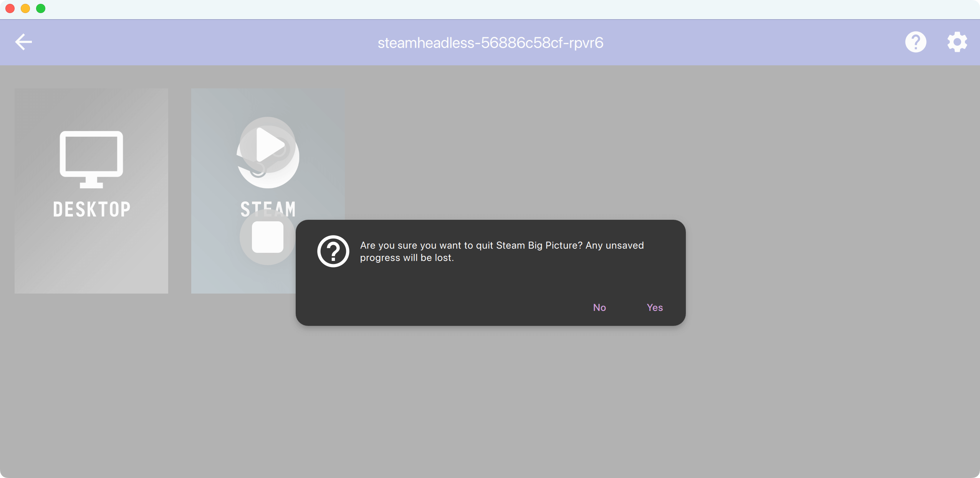Click the steamheadless-56886c58cf-rpvr6 host title
The height and width of the screenshot is (478, 980).
pyautogui.click(x=490, y=43)
